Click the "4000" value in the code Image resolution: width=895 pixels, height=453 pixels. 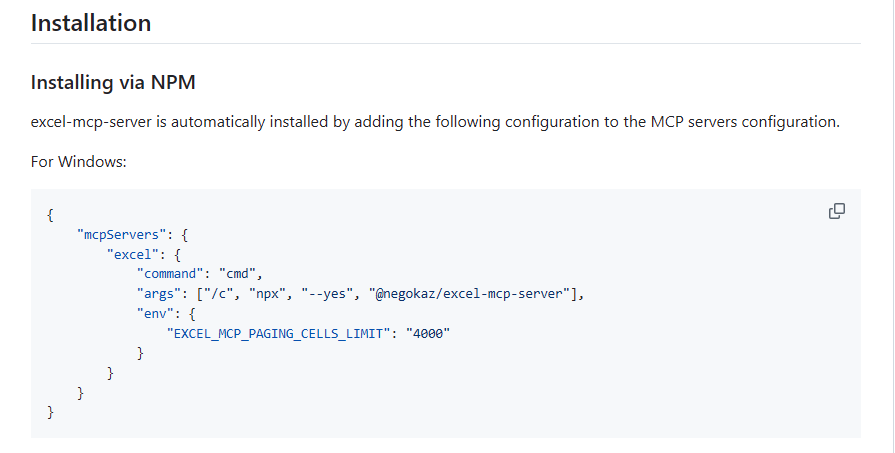[x=428, y=333]
